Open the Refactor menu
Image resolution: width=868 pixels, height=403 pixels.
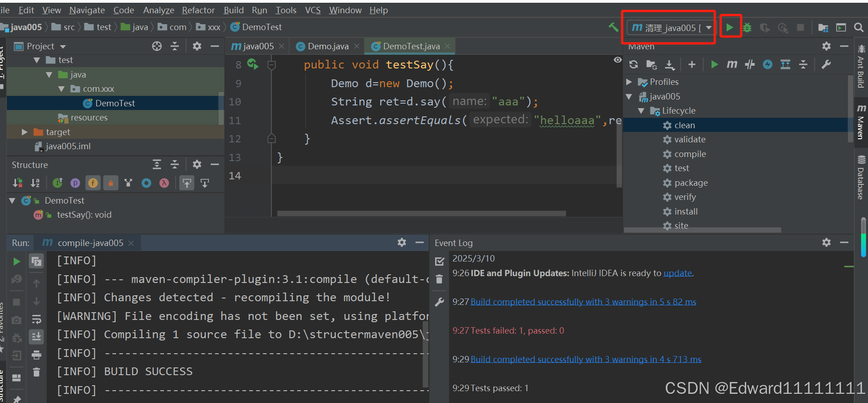coord(198,10)
